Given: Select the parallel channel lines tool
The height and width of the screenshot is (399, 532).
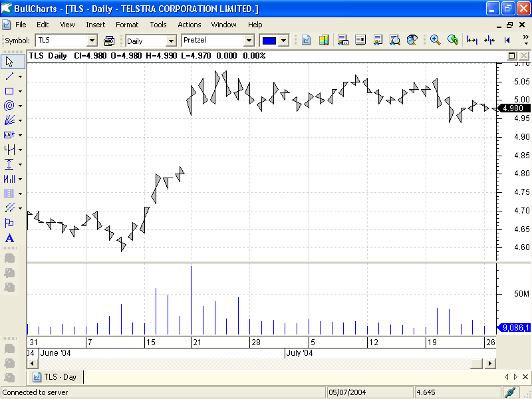Looking at the screenshot, I should pyautogui.click(x=9, y=207).
